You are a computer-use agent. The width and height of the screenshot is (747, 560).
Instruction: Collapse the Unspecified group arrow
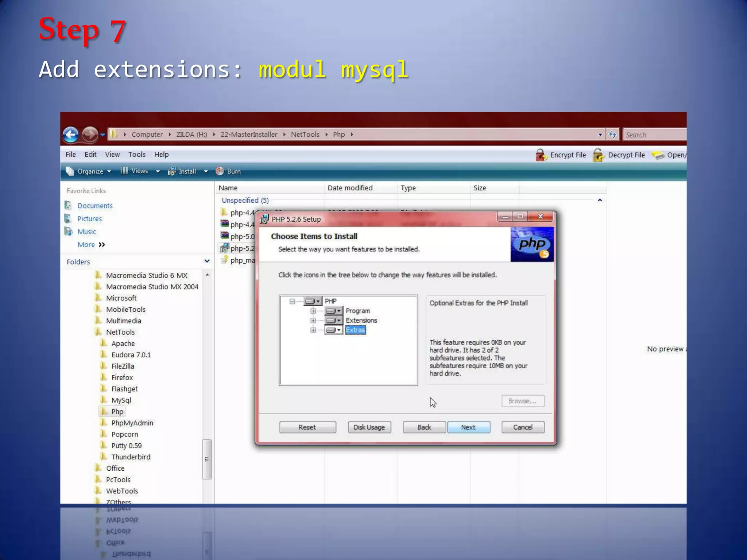click(x=600, y=200)
